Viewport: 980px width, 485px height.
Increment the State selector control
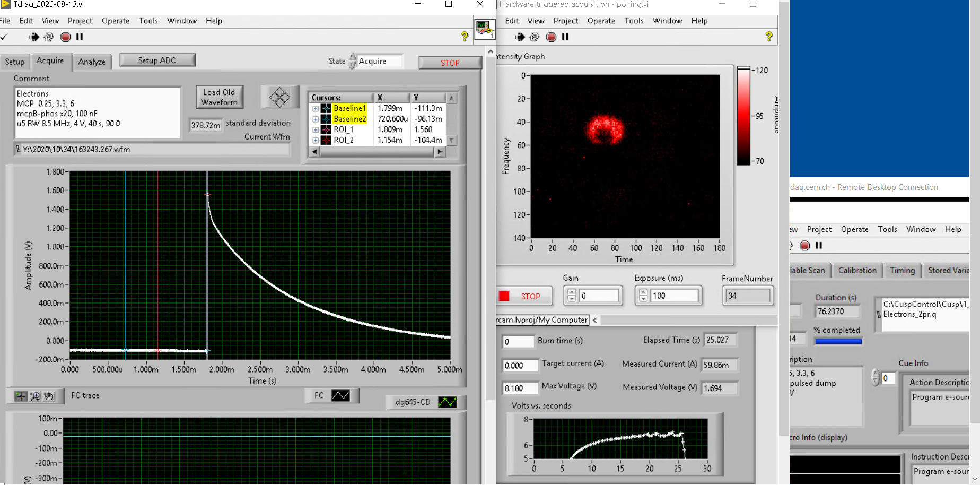[x=353, y=57]
